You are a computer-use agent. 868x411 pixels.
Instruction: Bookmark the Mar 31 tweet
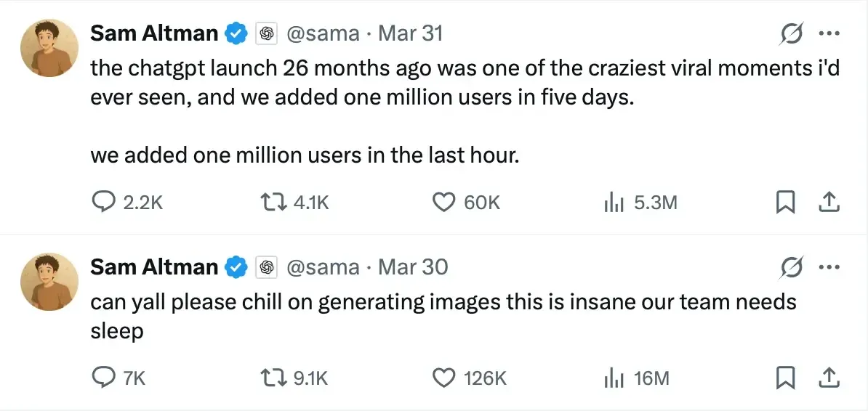click(x=784, y=203)
